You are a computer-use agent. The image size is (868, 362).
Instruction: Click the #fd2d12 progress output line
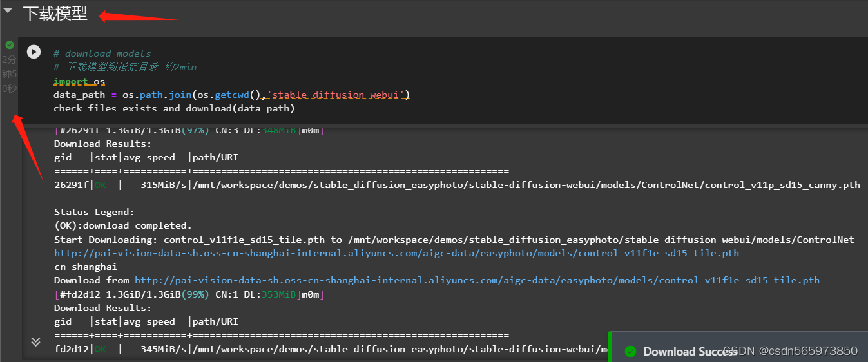[x=189, y=294]
